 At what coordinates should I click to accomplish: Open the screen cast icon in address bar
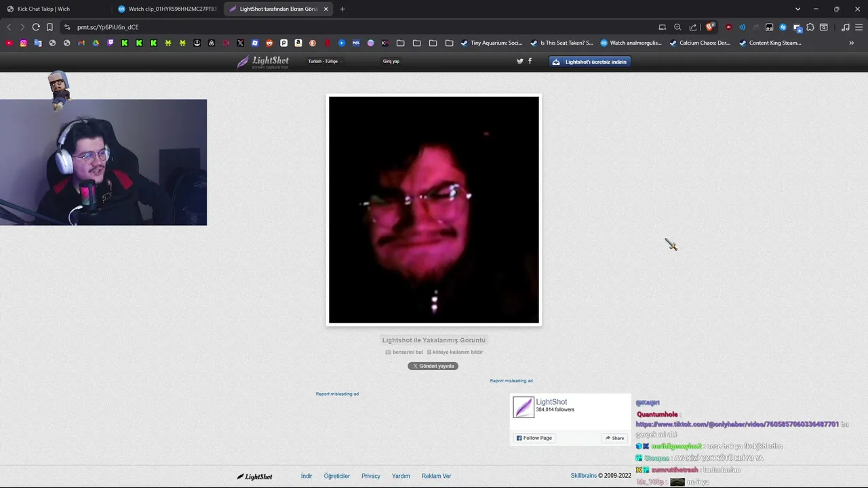click(663, 27)
